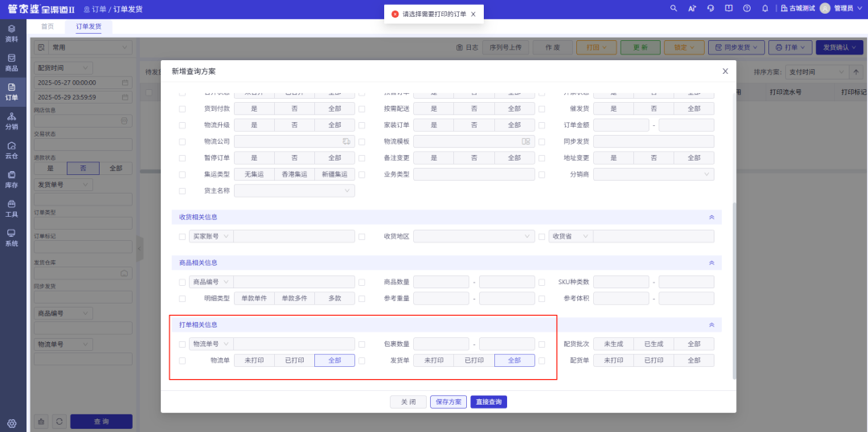Viewport: 868px width, 432px height.
Task: Click the help question mark icon
Action: (x=747, y=8)
